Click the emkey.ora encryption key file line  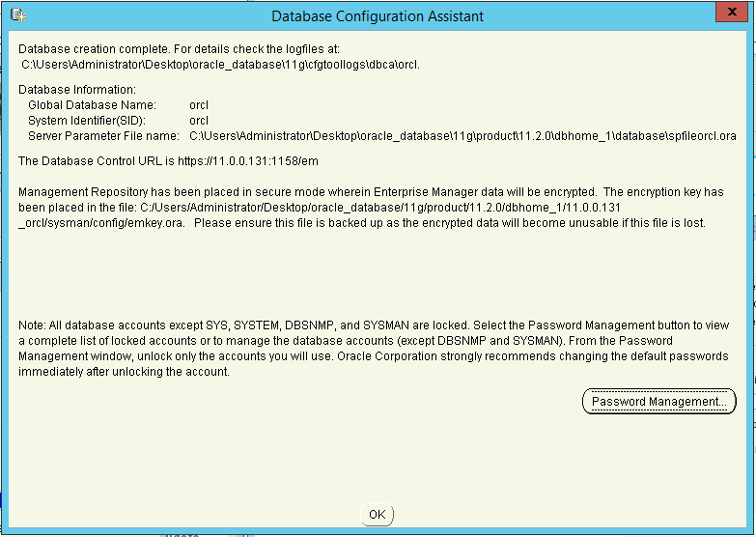(x=362, y=223)
